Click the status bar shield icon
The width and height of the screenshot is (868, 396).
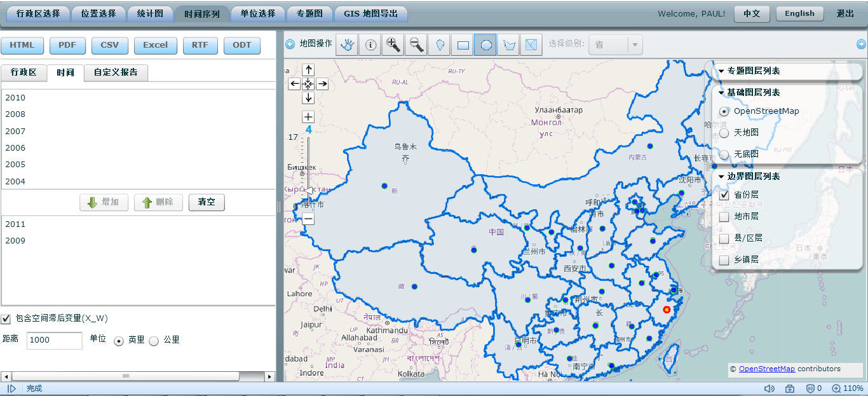pyautogui.click(x=811, y=388)
